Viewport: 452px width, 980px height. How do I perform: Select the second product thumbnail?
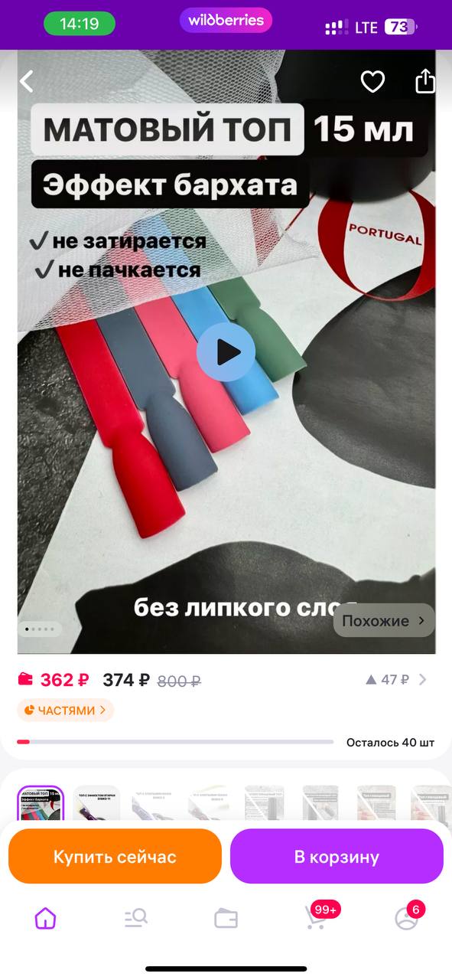coord(96,802)
